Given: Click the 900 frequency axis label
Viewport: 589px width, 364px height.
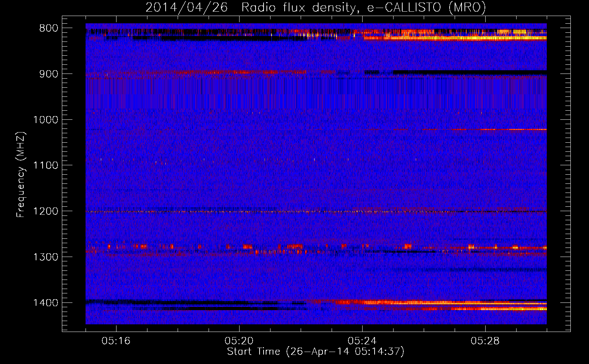Looking at the screenshot, I should (49, 74).
